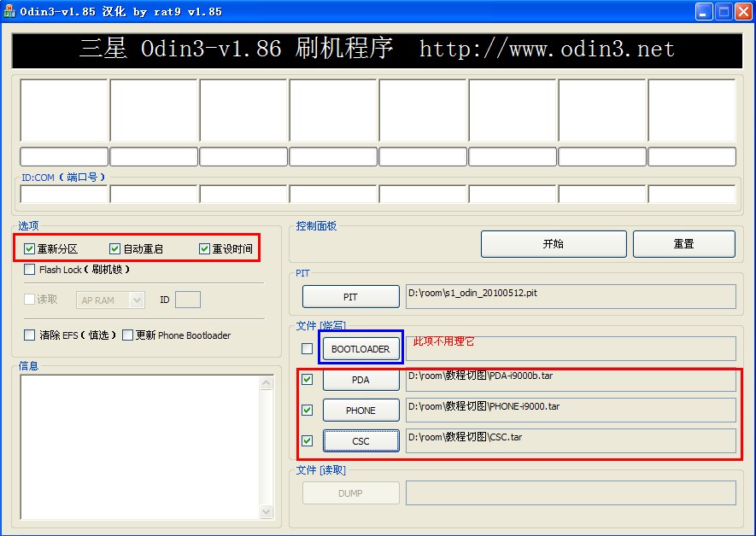Uncheck the 重新分区 re-partition checkbox

(x=29, y=248)
